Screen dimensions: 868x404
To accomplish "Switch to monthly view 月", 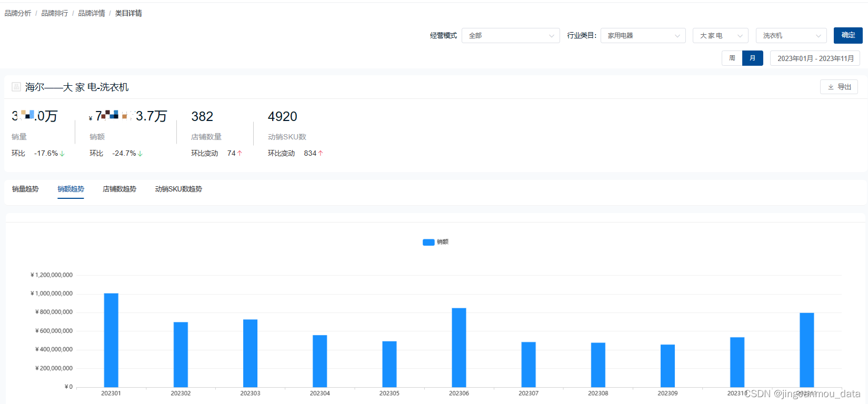I will pos(753,58).
